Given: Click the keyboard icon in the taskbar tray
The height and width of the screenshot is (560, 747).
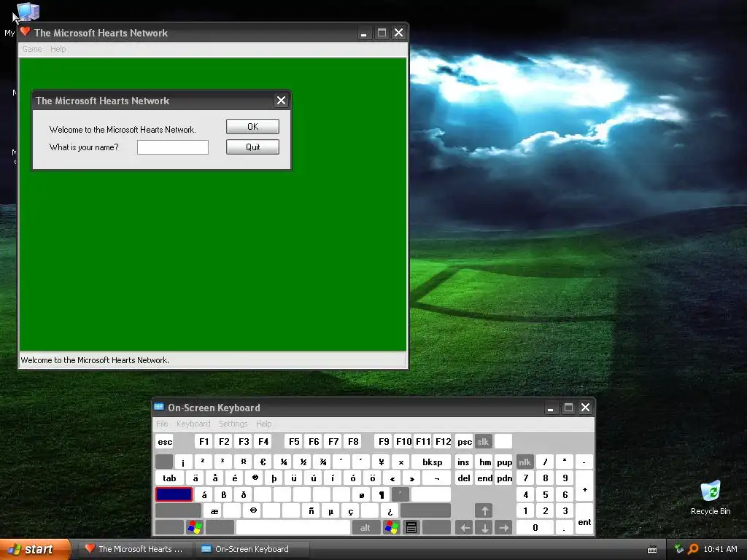Looking at the screenshot, I should coord(652,549).
